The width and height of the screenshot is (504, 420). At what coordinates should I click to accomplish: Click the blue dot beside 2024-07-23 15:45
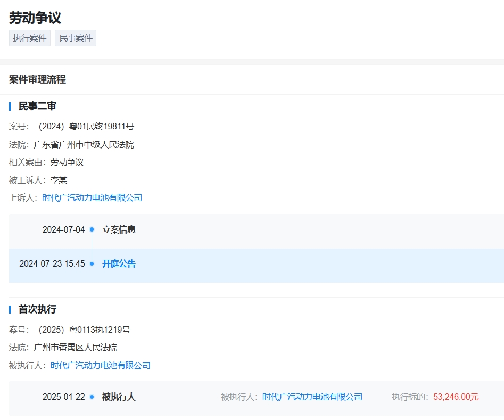click(92, 264)
